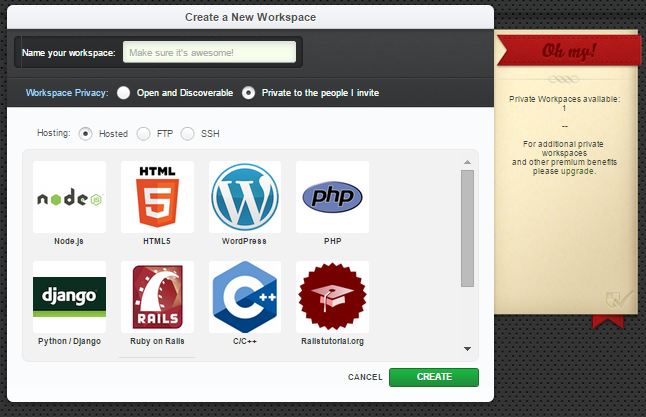This screenshot has height=417, width=646.
Task: Select the PHP template icon
Action: [332, 197]
